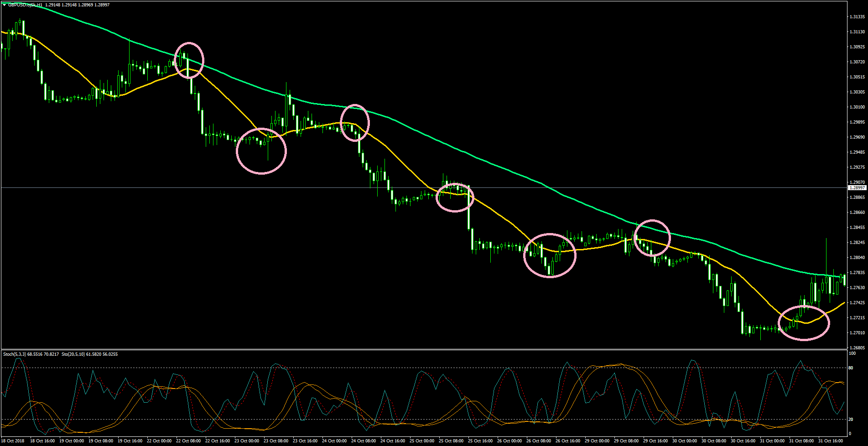Click the 1.28865 price axis label
The image size is (868, 446).
[x=857, y=197]
